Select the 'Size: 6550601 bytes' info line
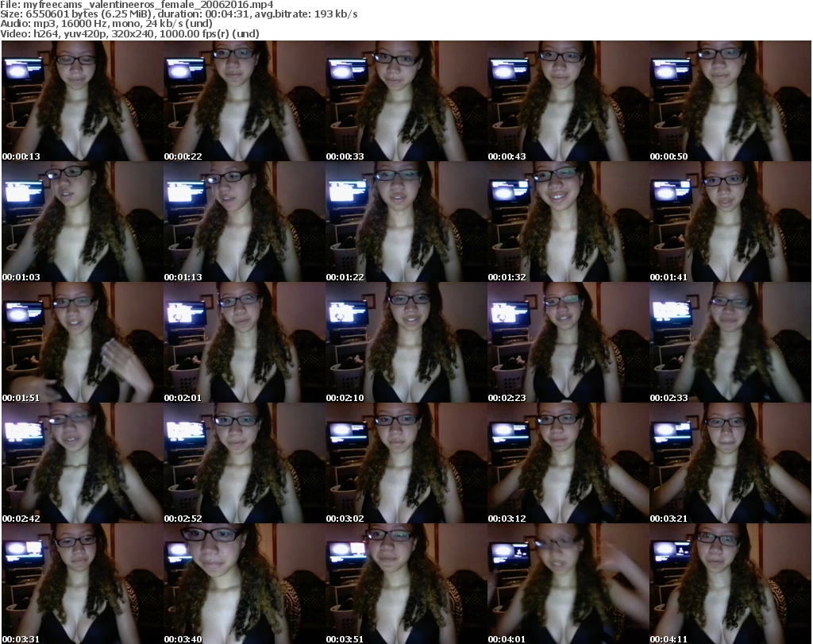The width and height of the screenshot is (813, 644). (179, 14)
